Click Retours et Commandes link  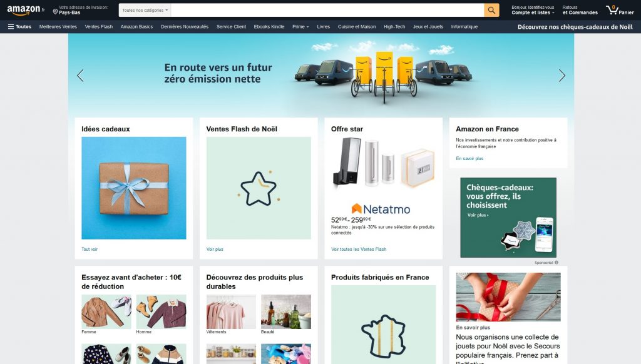(580, 10)
